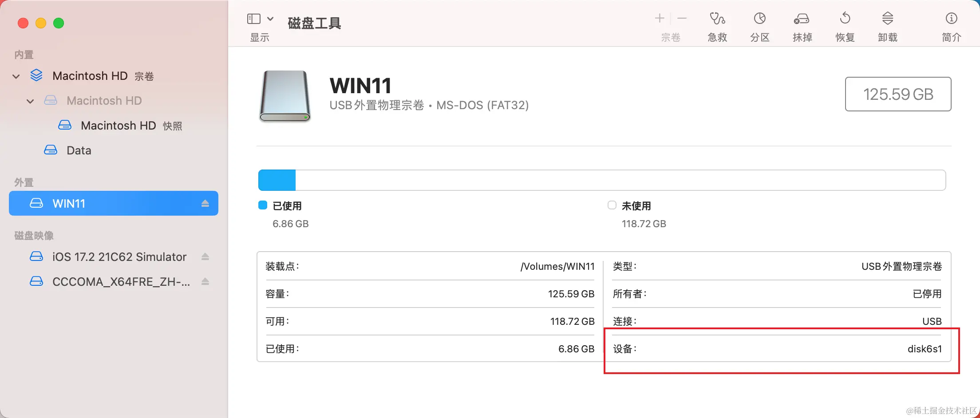The image size is (980, 418).
Task: Click the green zoom window button
Action: (59, 23)
